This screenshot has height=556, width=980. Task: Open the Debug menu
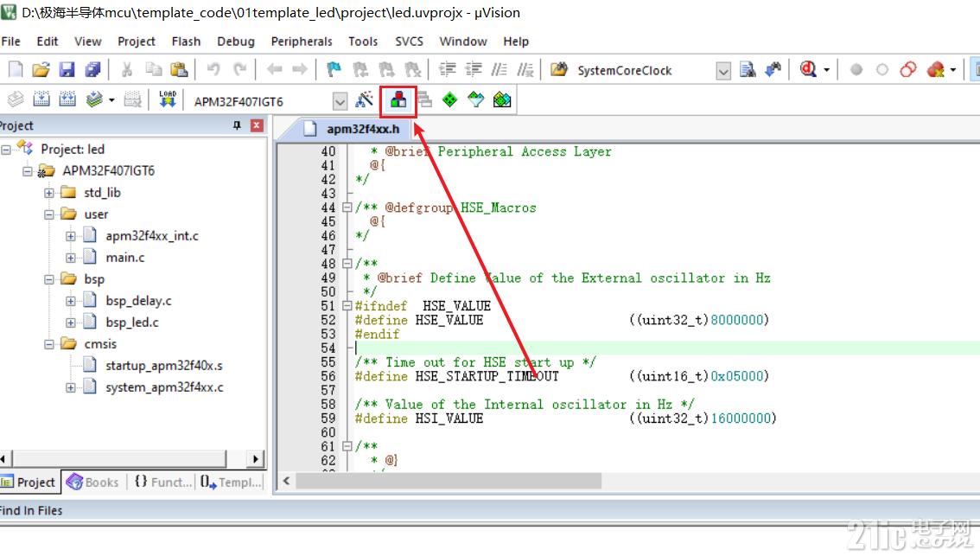236,42
